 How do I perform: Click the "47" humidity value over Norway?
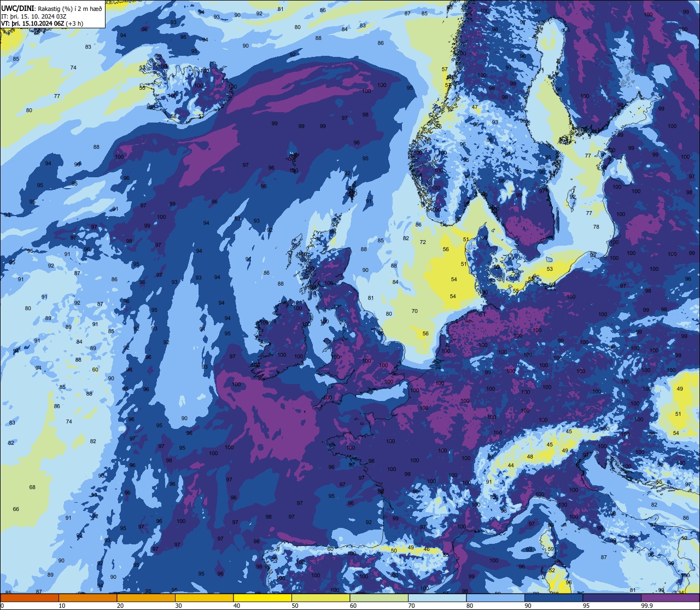coord(475,108)
